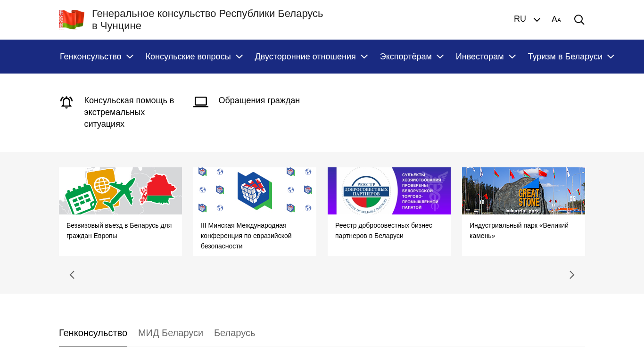Expand Двусторонние отношения menu
Image resolution: width=644 pixels, height=362 pixels.
(x=311, y=57)
